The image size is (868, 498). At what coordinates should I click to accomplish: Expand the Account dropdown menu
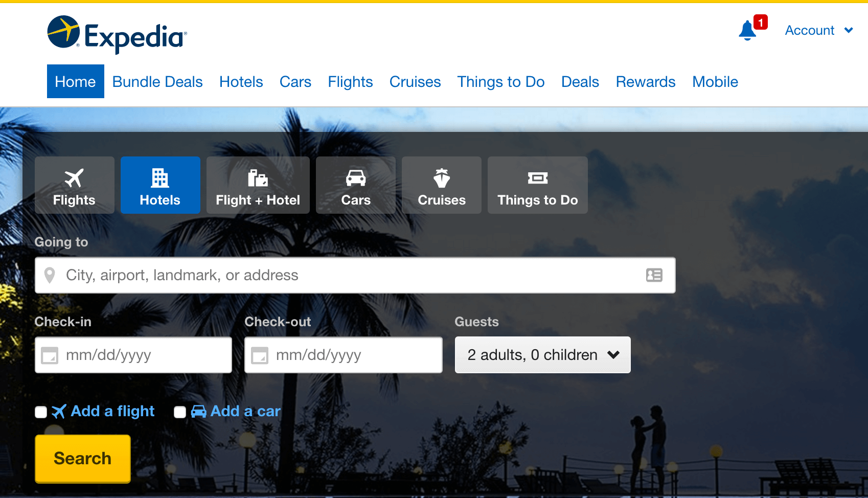[x=819, y=31]
